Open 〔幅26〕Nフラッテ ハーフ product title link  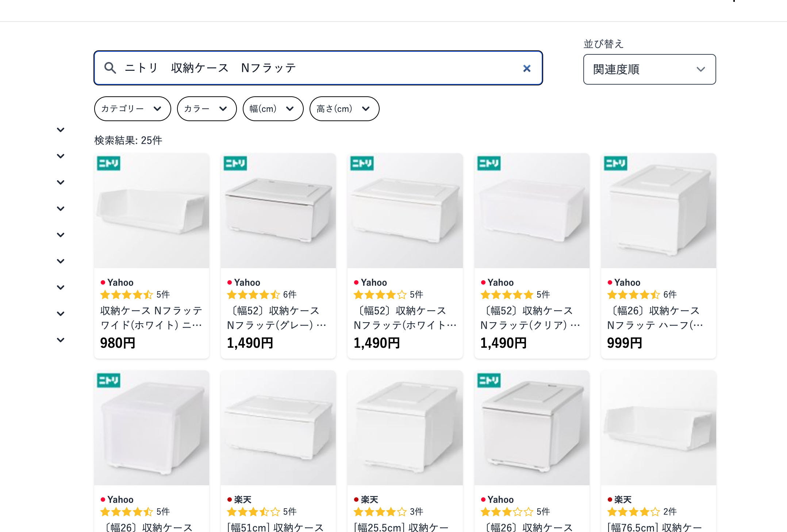pyautogui.click(x=655, y=317)
